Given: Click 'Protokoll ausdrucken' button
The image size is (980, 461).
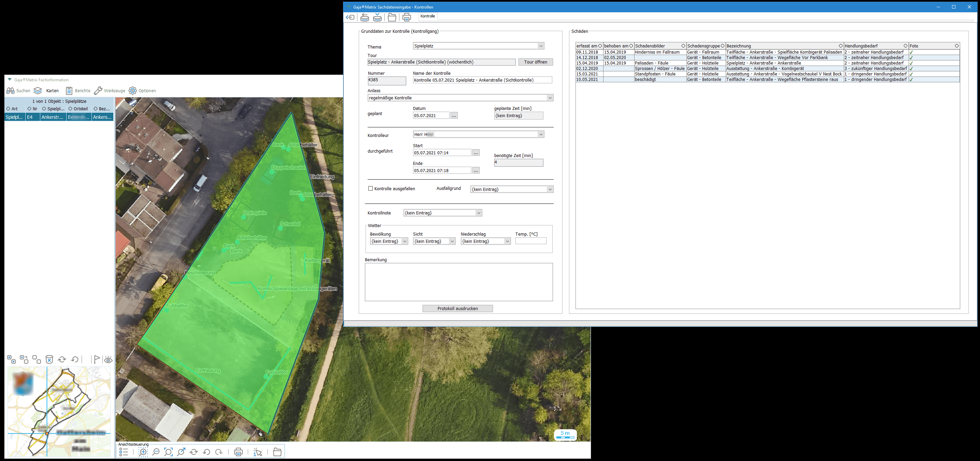Looking at the screenshot, I should point(457,308).
